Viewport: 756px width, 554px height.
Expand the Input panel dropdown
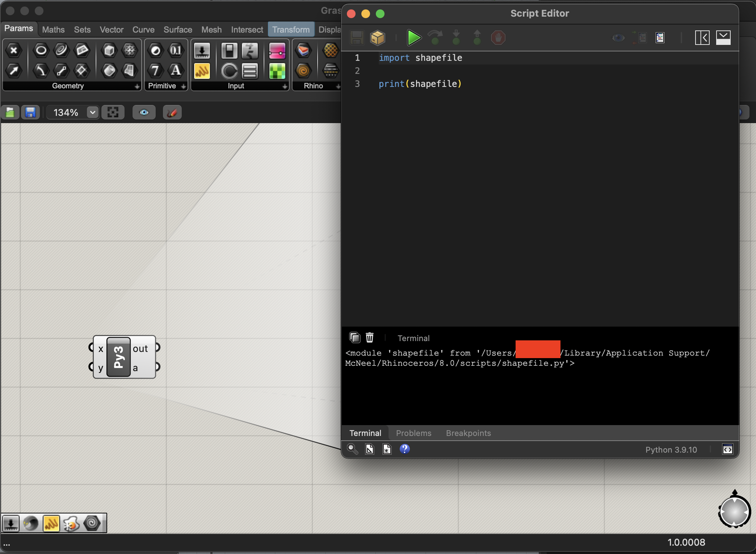tap(285, 86)
